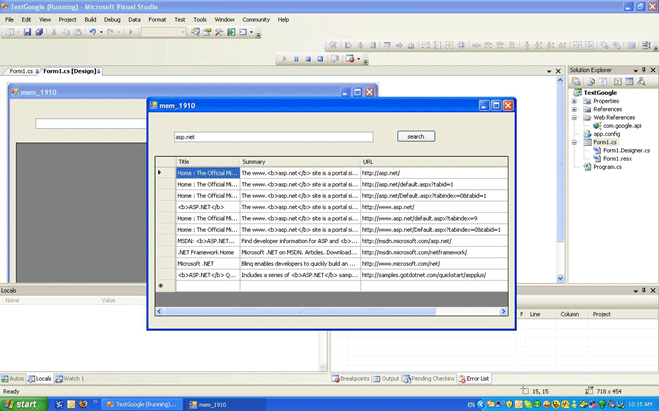Switch to the Form1.cs code tab
The height and width of the screenshot is (411, 659).
(x=21, y=71)
